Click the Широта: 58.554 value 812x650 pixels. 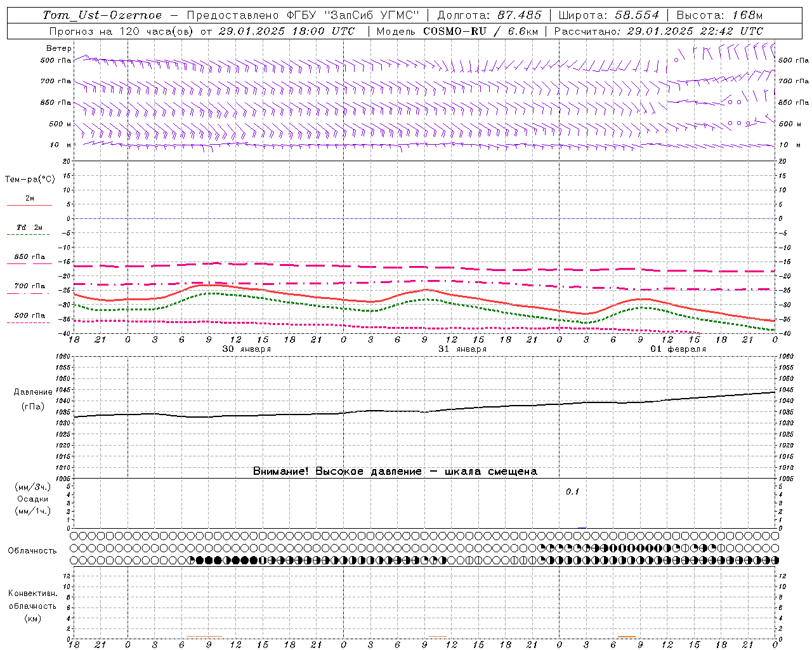coord(609,15)
